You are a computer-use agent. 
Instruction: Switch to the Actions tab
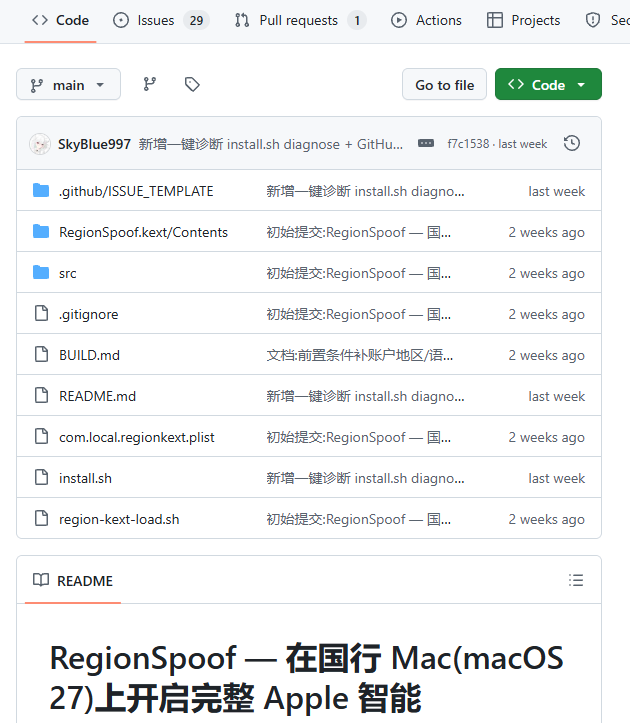pyautogui.click(x=426, y=20)
